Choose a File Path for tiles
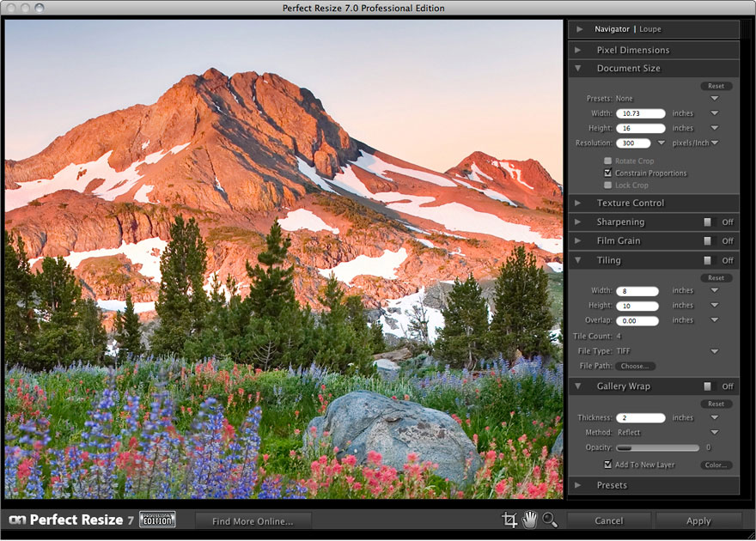 tap(635, 366)
